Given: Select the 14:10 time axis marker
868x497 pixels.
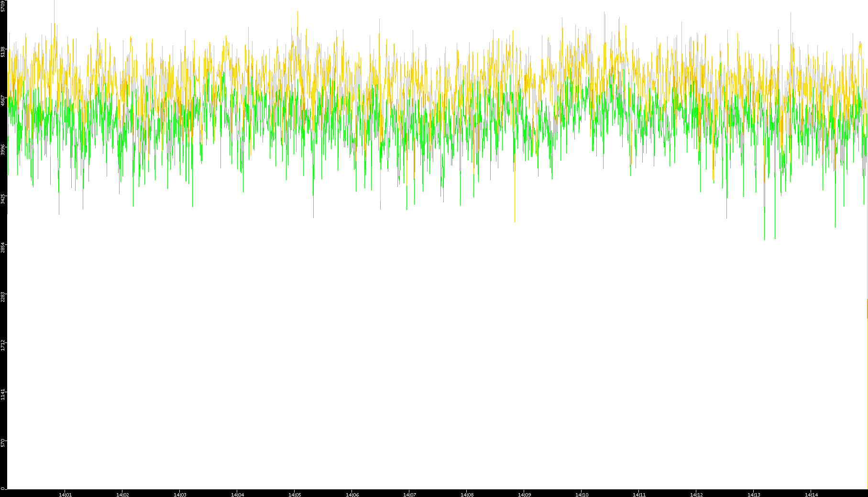Looking at the screenshot, I should (582, 494).
